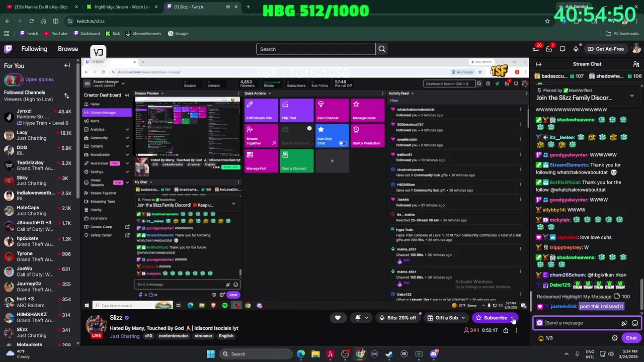Open the Kick bookmark

(x=113, y=33)
